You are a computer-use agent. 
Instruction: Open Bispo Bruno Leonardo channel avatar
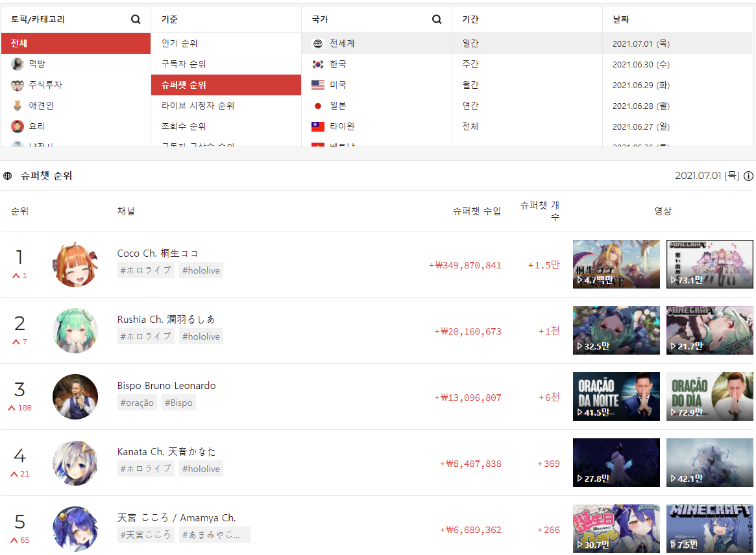[75, 397]
